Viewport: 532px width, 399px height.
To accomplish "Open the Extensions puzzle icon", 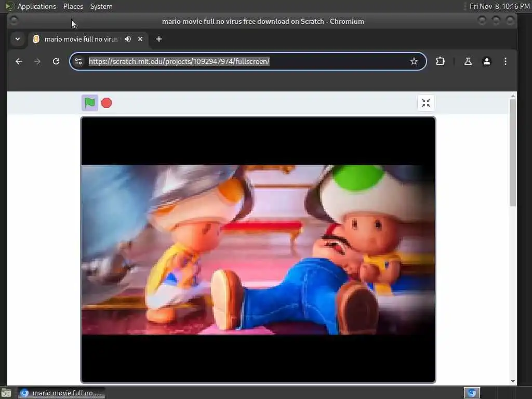I will coord(440,61).
